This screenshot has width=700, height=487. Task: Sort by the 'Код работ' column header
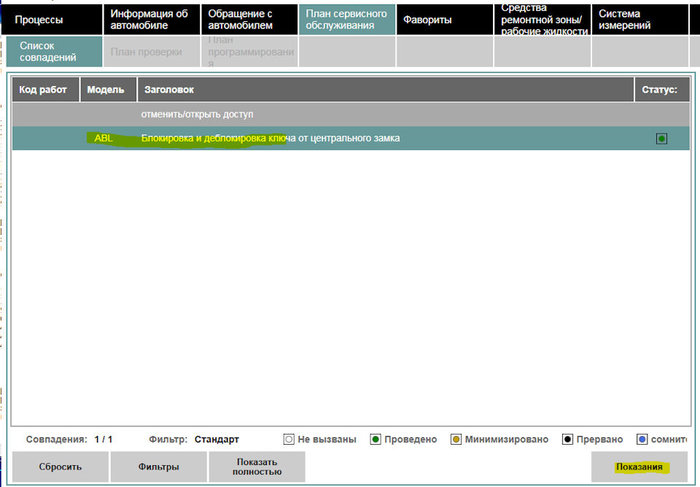pyautogui.click(x=44, y=90)
